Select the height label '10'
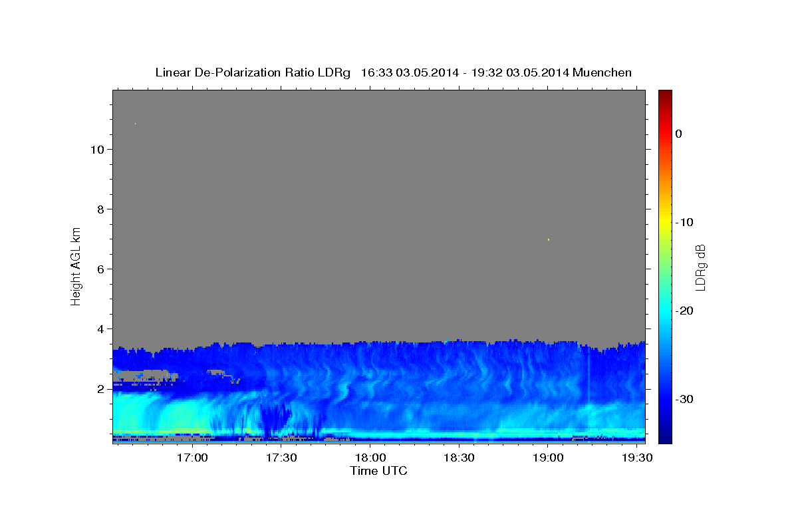 (x=96, y=150)
